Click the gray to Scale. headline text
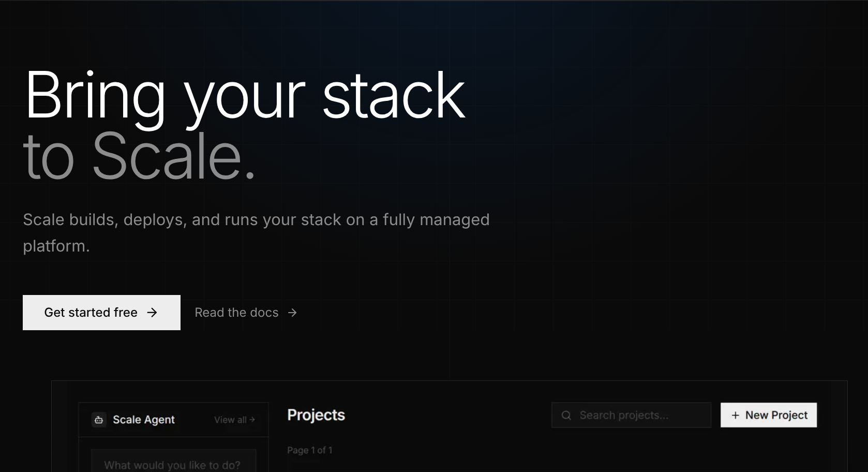 point(140,156)
